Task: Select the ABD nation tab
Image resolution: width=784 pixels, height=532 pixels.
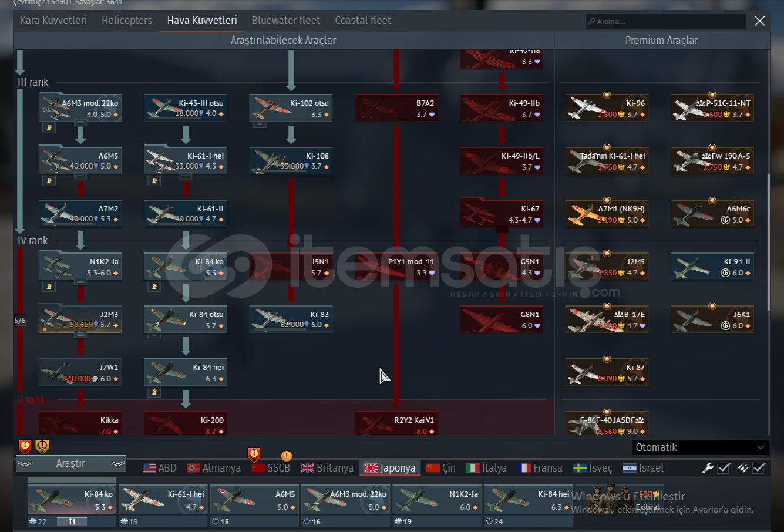Action: pyautogui.click(x=160, y=468)
